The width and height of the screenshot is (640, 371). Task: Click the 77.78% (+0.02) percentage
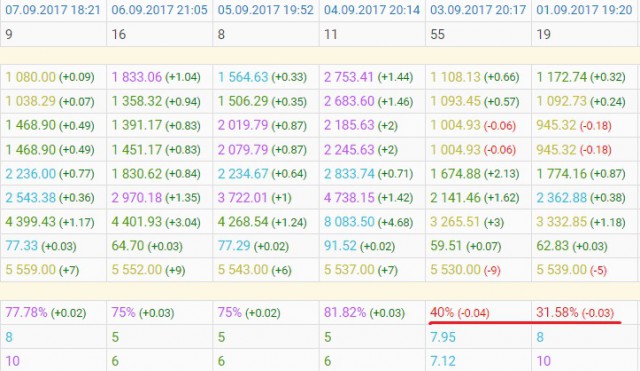(46, 313)
